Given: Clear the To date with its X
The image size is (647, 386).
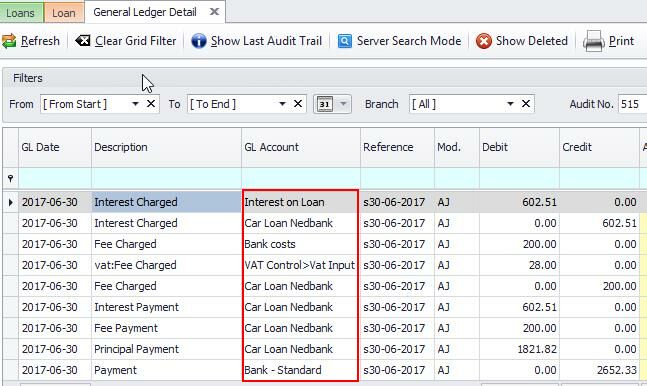Looking at the screenshot, I should point(298,104).
